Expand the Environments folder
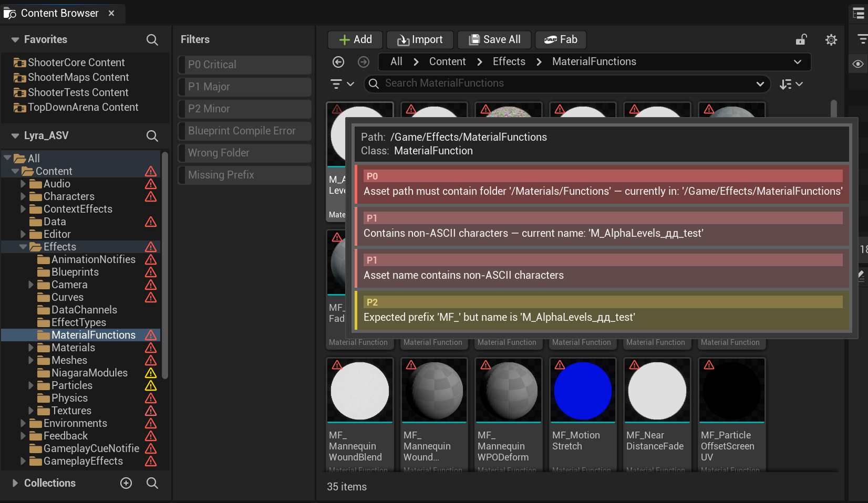Viewport: 868px width, 503px height. pyautogui.click(x=23, y=423)
